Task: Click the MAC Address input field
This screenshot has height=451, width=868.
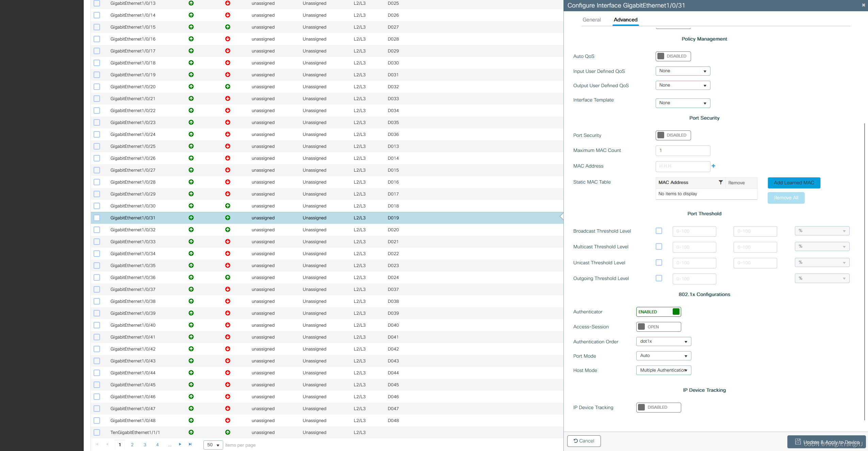Action: click(x=683, y=166)
